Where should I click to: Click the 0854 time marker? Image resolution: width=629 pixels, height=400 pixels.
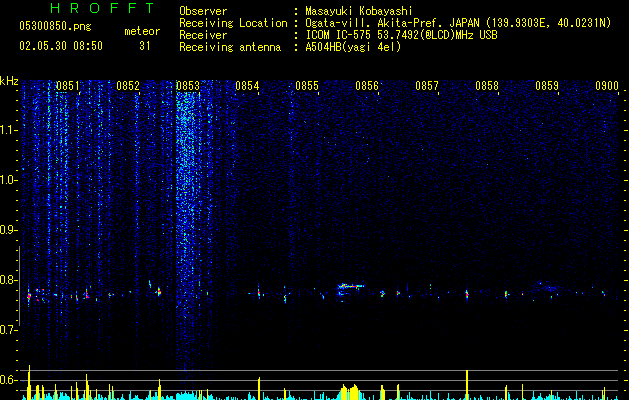coord(247,86)
